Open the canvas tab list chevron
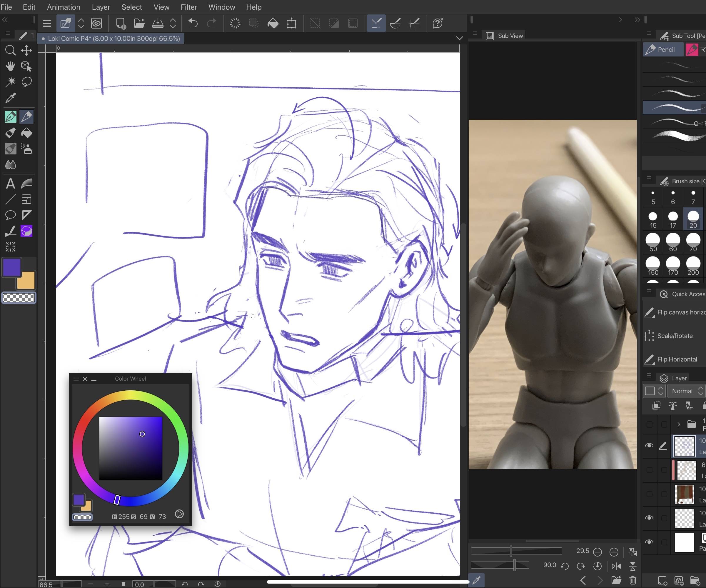Viewport: 706px width, 588px height. pos(459,38)
